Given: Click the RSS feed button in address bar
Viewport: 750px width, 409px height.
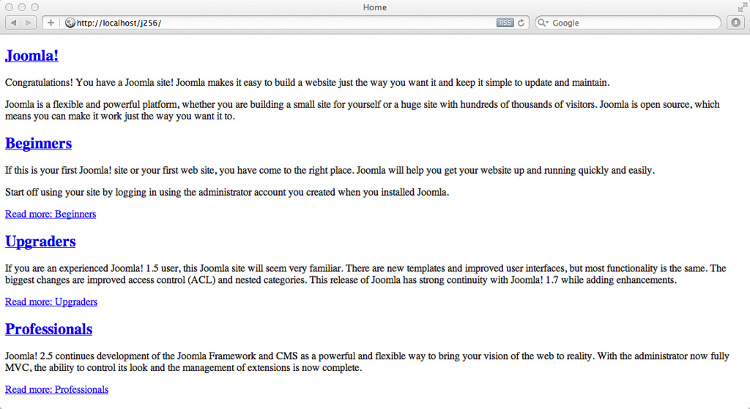Looking at the screenshot, I should pyautogui.click(x=504, y=22).
